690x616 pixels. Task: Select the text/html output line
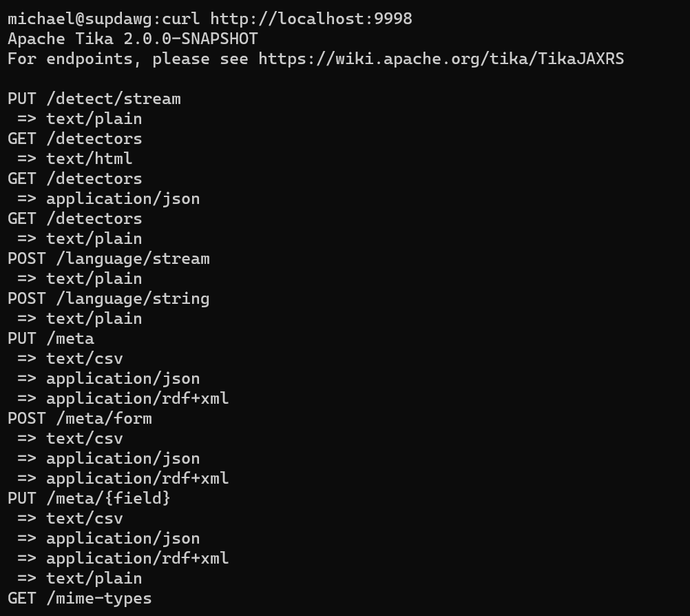pos(89,158)
